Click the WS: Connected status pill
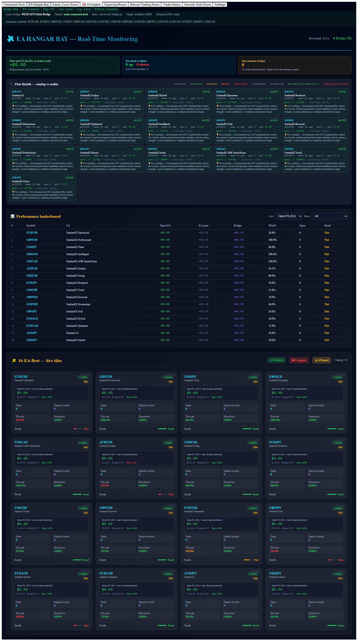Screen dimensions: 358x644 (x=30, y=9)
